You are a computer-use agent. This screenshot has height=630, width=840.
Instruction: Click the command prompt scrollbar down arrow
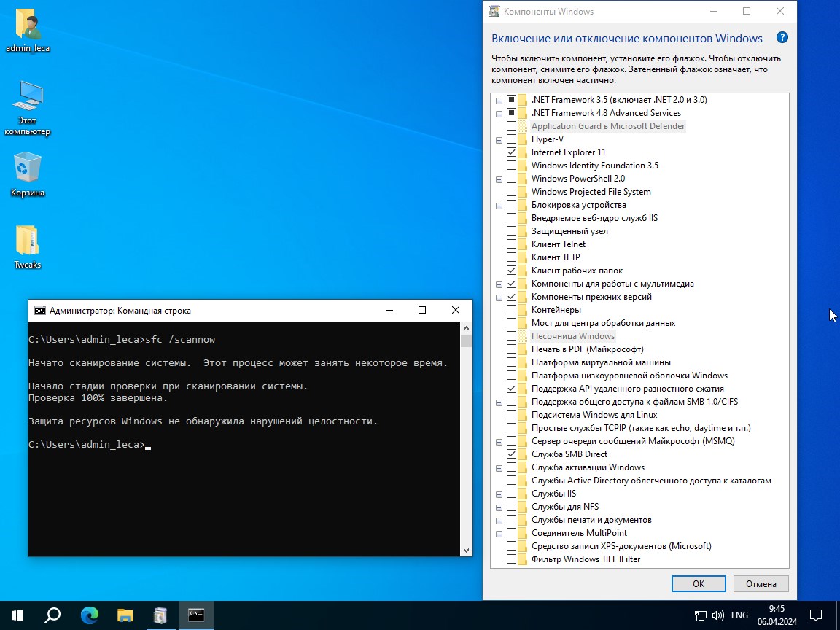pyautogui.click(x=467, y=550)
